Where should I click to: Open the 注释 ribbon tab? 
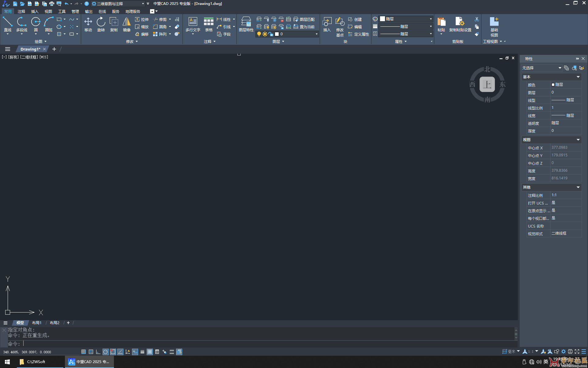pos(21,11)
